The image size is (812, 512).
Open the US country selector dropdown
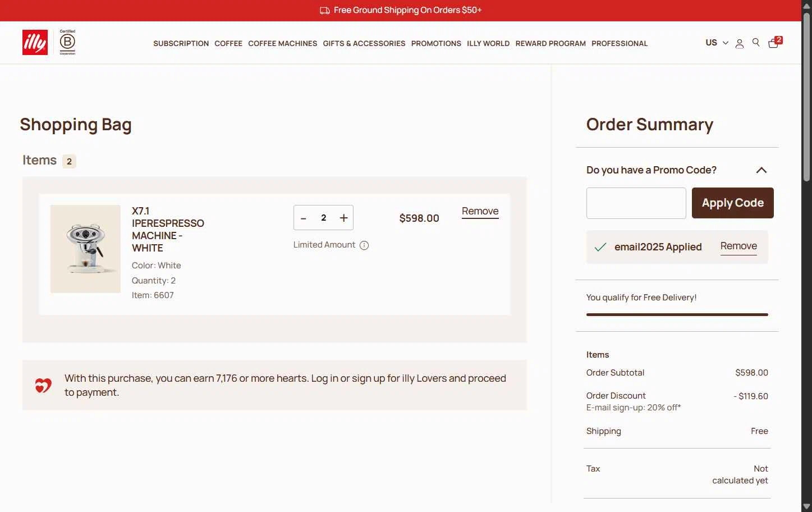[717, 43]
